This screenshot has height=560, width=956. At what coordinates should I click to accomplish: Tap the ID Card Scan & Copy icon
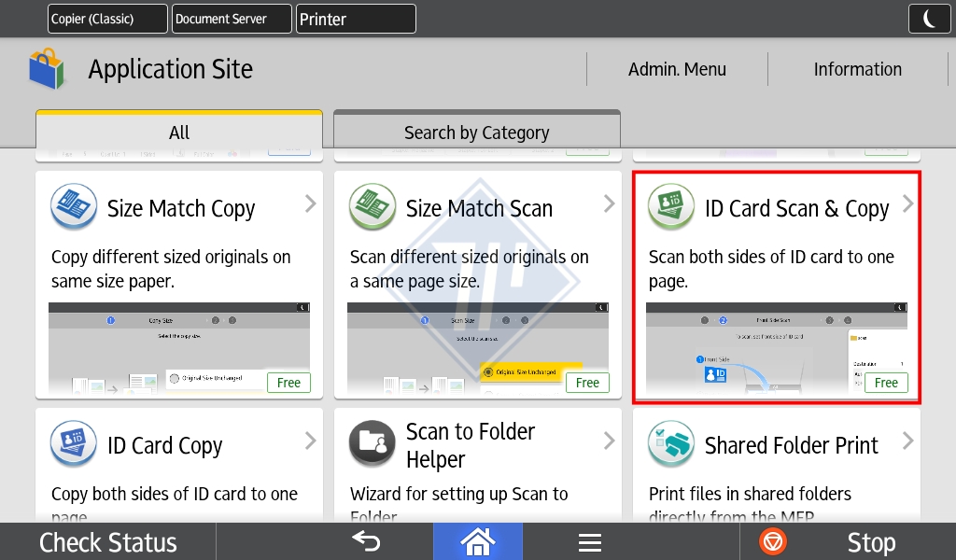click(670, 207)
